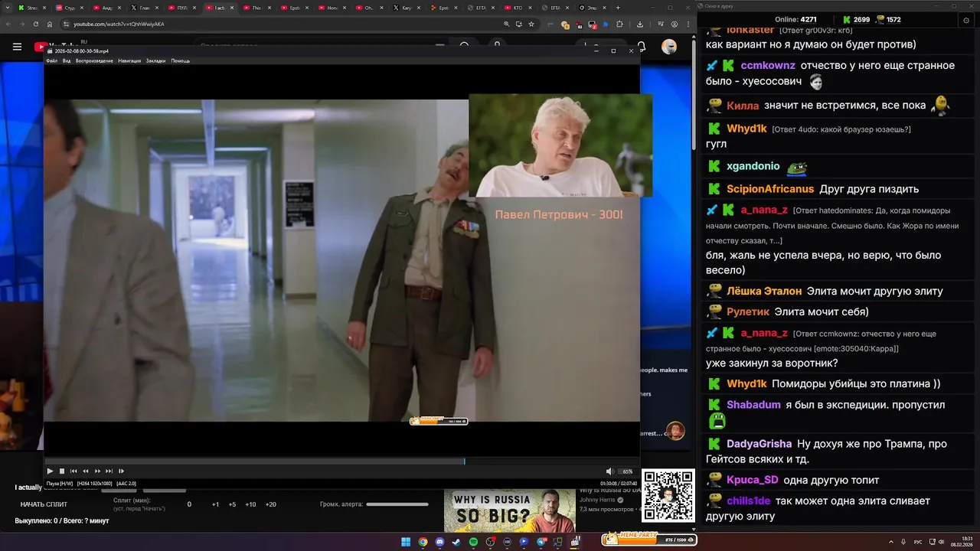The height and width of the screenshot is (551, 980).
Task: Open the Помощь menu
Action: (x=181, y=60)
